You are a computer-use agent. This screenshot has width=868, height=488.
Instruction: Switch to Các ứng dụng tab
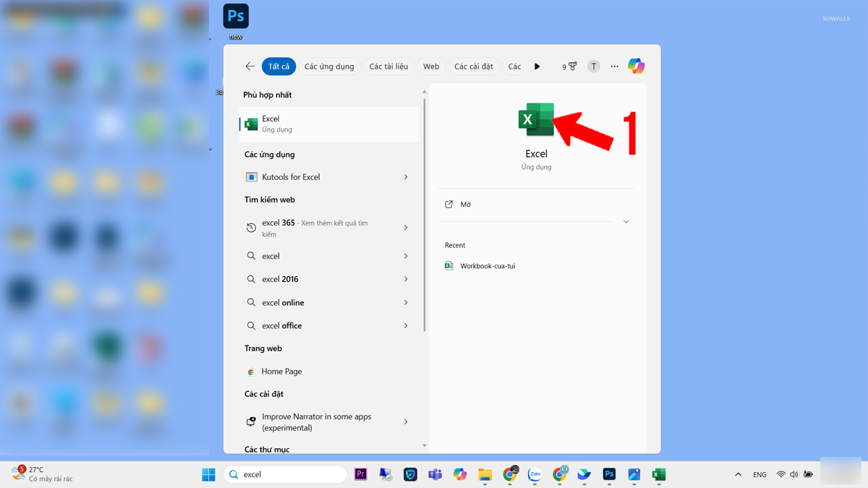(329, 67)
